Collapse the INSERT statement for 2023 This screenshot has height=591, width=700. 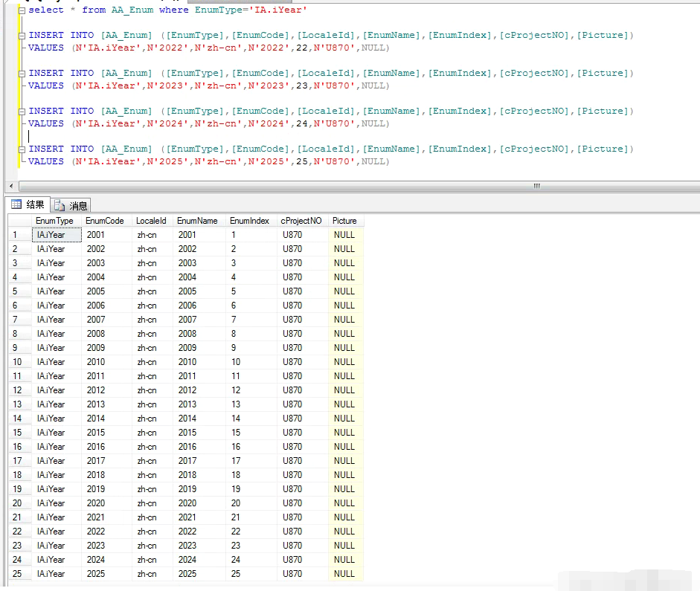click(x=22, y=74)
